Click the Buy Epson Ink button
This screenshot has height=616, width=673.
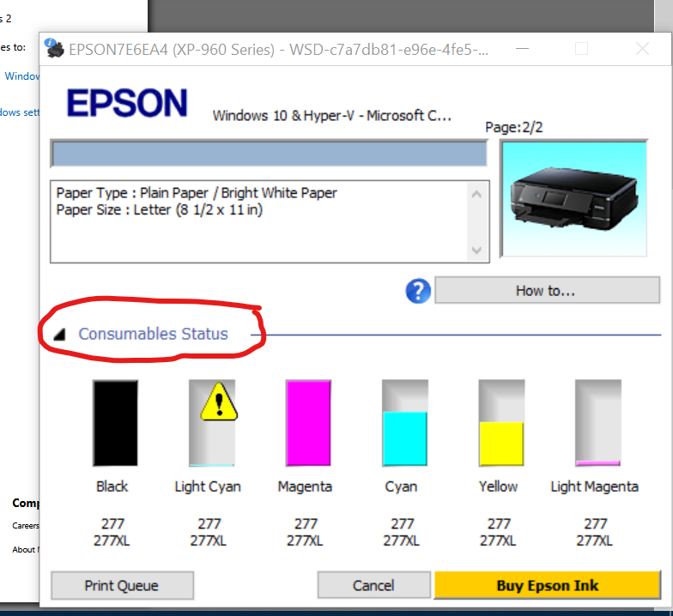[x=548, y=585]
